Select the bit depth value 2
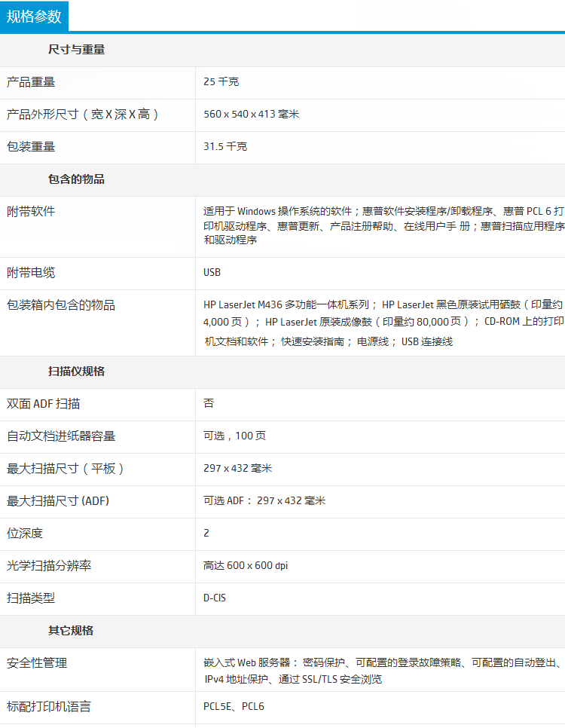This screenshot has height=728, width=565. pyautogui.click(x=206, y=534)
